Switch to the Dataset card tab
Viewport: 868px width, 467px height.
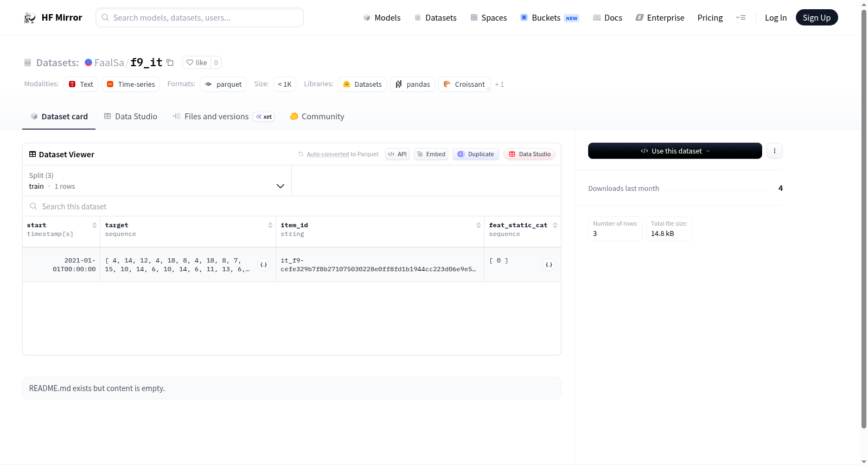point(59,116)
